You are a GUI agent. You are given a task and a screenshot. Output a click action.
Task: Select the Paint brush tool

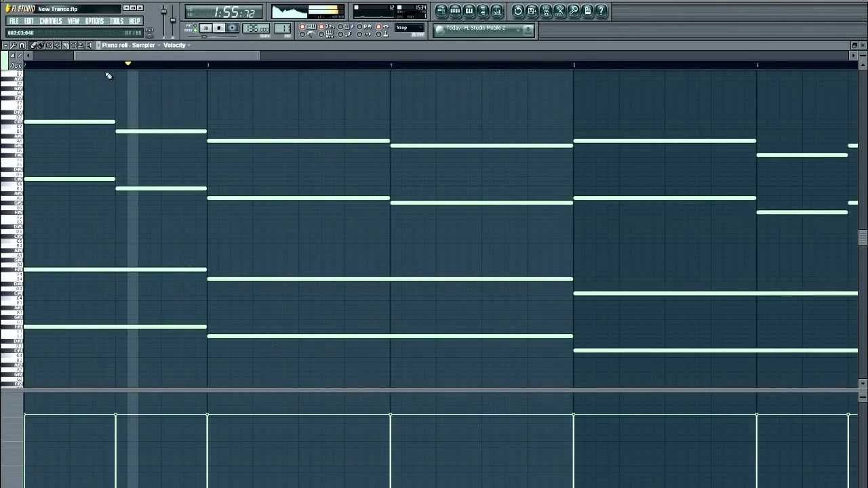click(x=41, y=45)
